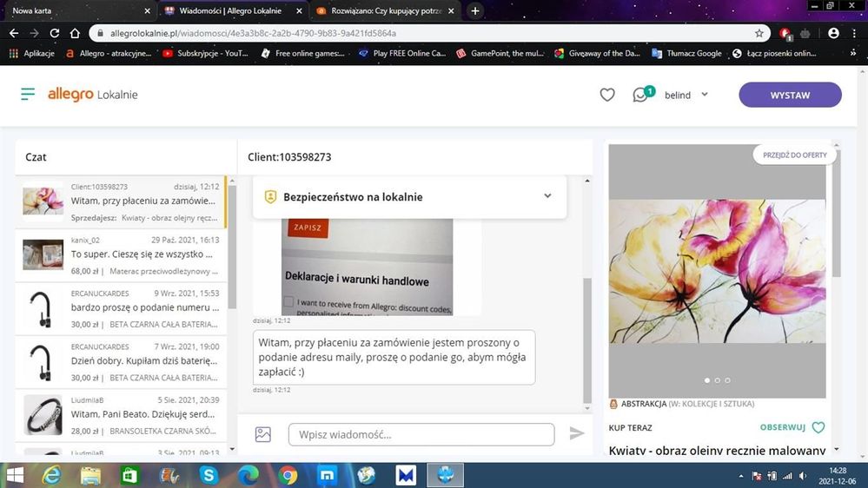Click the Allegro Lokalnie logo
868x488 pixels.
point(93,94)
